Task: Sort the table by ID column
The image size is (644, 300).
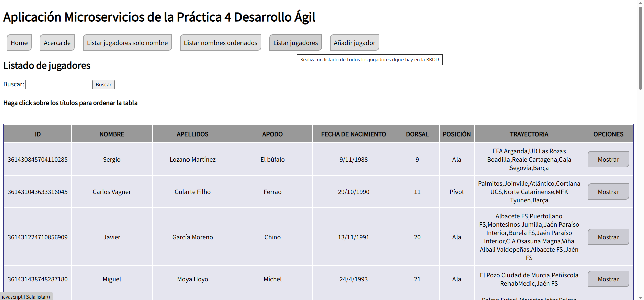Action: (x=37, y=134)
